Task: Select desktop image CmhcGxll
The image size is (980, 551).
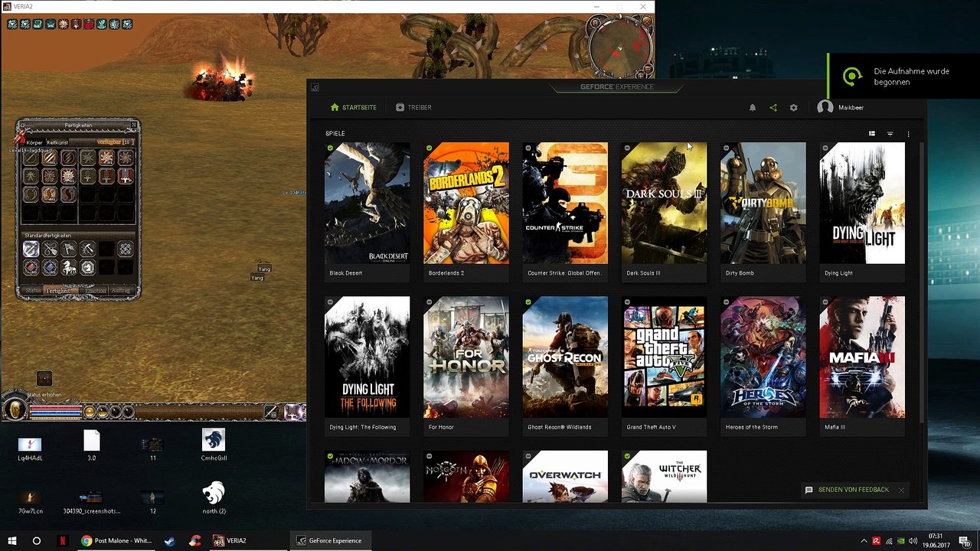Action: pyautogui.click(x=214, y=445)
